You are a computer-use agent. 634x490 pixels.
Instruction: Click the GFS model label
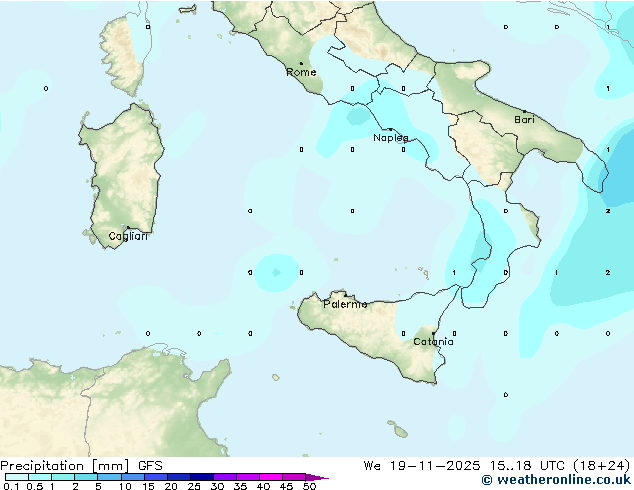150,466
